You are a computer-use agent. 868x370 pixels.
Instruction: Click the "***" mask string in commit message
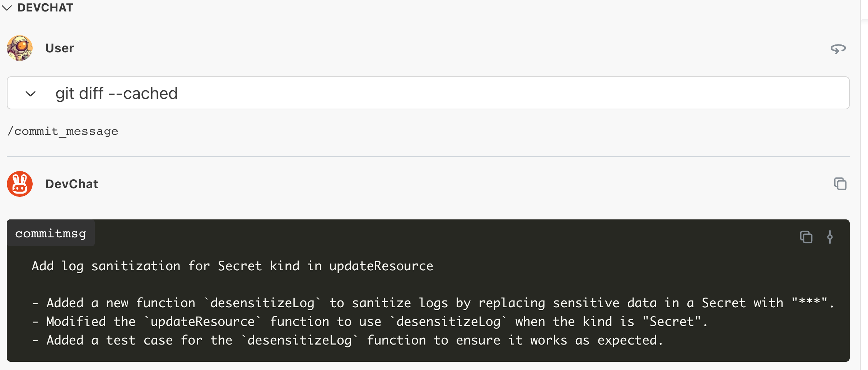tap(809, 302)
